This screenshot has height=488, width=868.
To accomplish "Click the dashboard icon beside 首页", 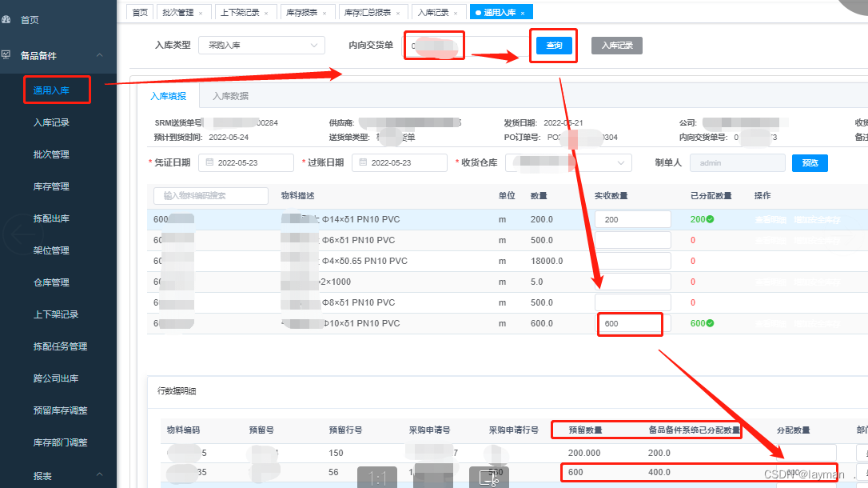I will (6, 19).
